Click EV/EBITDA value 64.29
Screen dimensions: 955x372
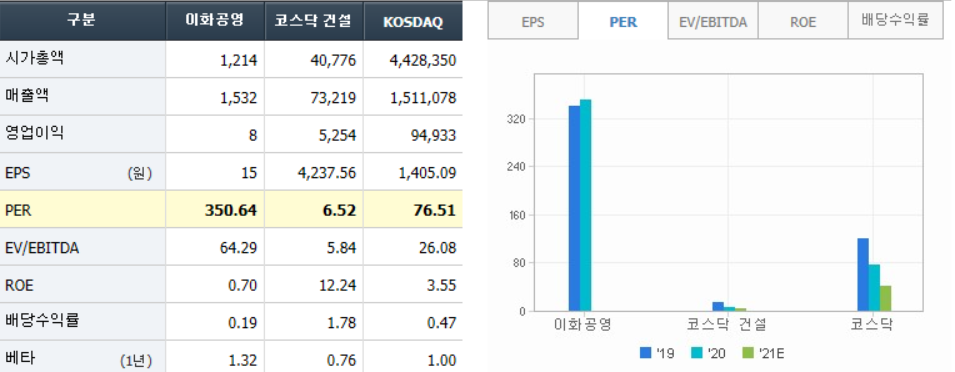point(239,248)
